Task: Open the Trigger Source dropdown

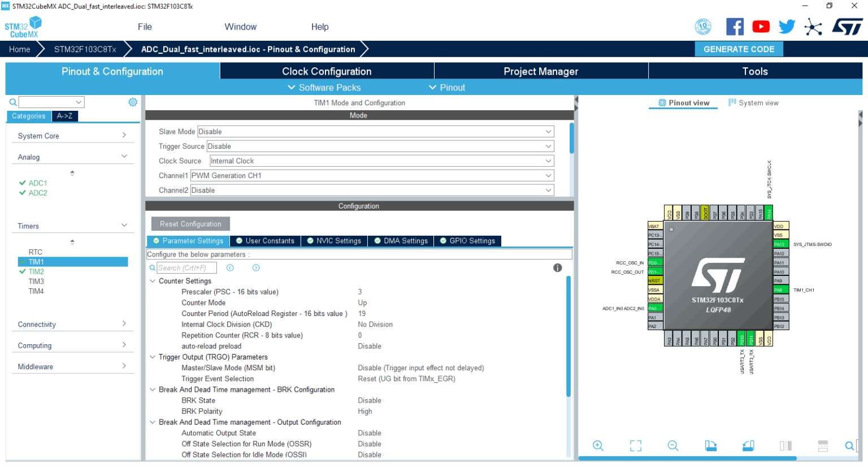Action: click(380, 146)
